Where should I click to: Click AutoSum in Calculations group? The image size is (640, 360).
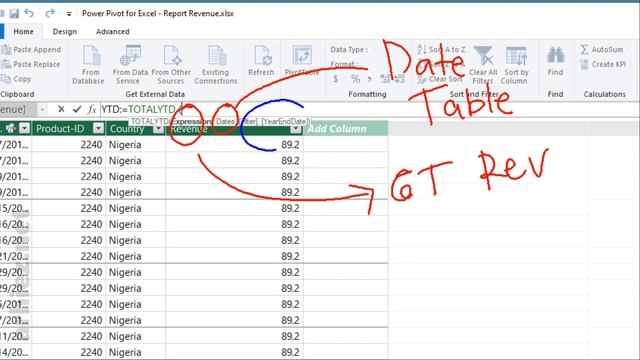click(602, 49)
